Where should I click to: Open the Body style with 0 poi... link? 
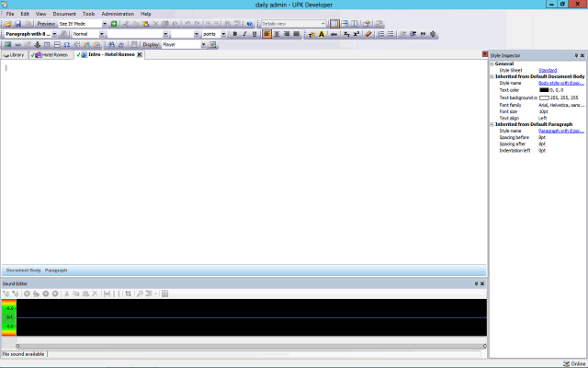tap(561, 83)
